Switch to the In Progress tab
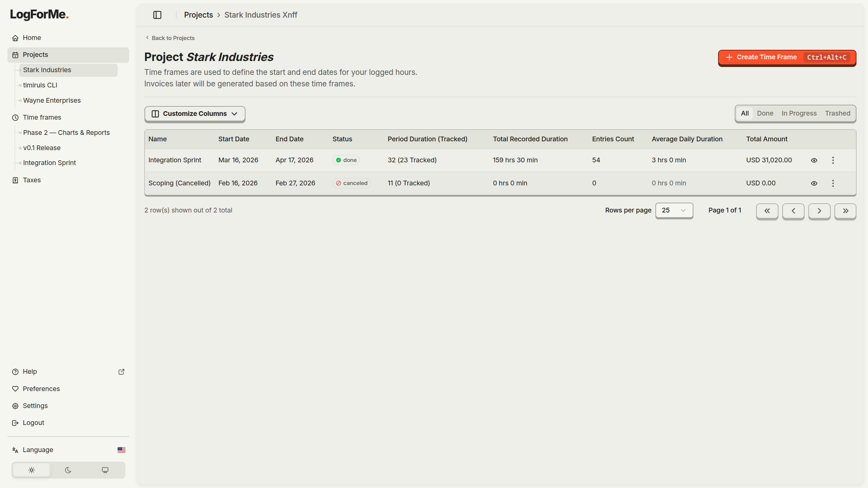 [x=799, y=114]
